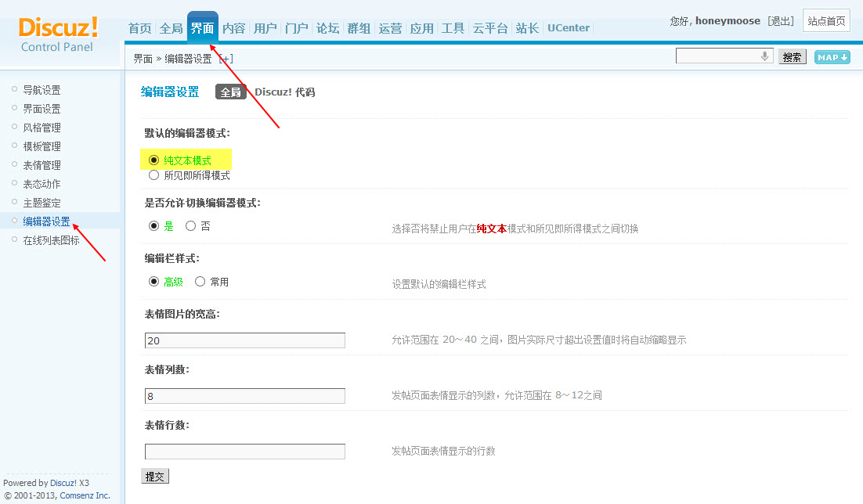Click the [+] add shortcut link
Image resolution: width=863 pixels, height=504 pixels.
226,59
